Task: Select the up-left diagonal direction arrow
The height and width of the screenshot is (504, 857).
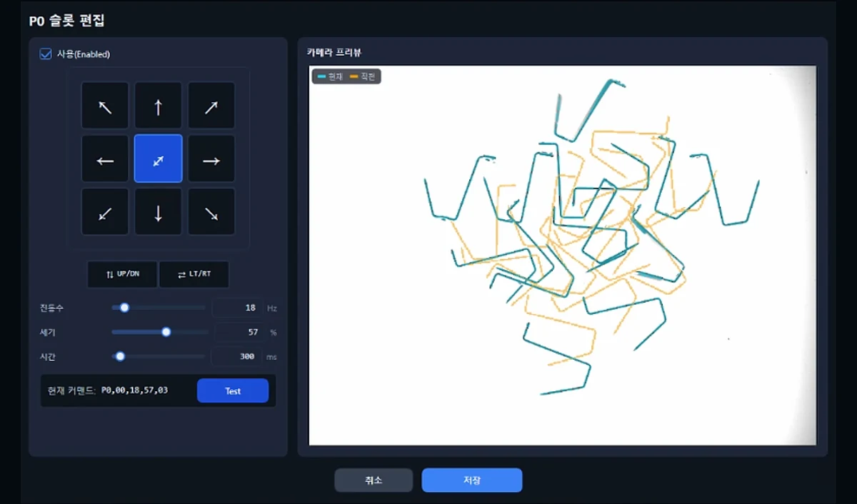Action: click(x=105, y=106)
